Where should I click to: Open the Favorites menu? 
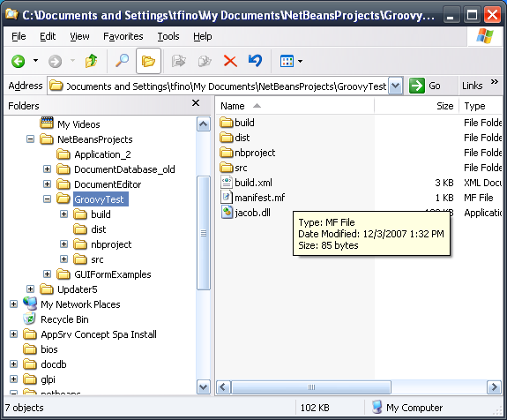coord(123,36)
